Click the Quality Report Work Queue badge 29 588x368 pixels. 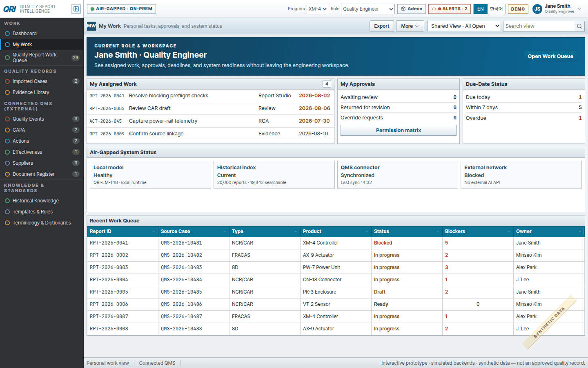click(76, 58)
